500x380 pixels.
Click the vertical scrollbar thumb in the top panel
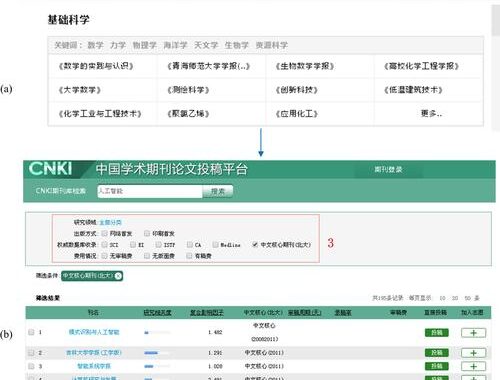496,20
